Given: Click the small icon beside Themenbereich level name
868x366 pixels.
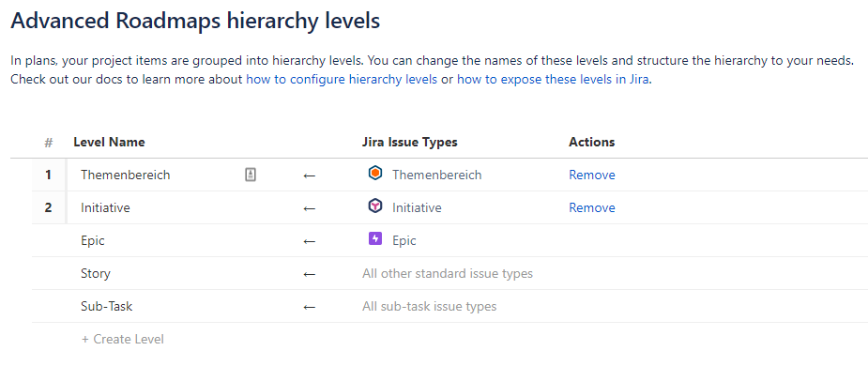Looking at the screenshot, I should tap(251, 175).
